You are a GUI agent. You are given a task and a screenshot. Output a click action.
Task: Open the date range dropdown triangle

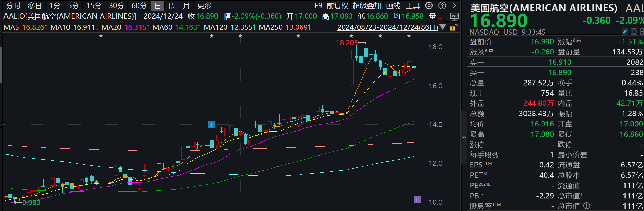click(x=443, y=27)
